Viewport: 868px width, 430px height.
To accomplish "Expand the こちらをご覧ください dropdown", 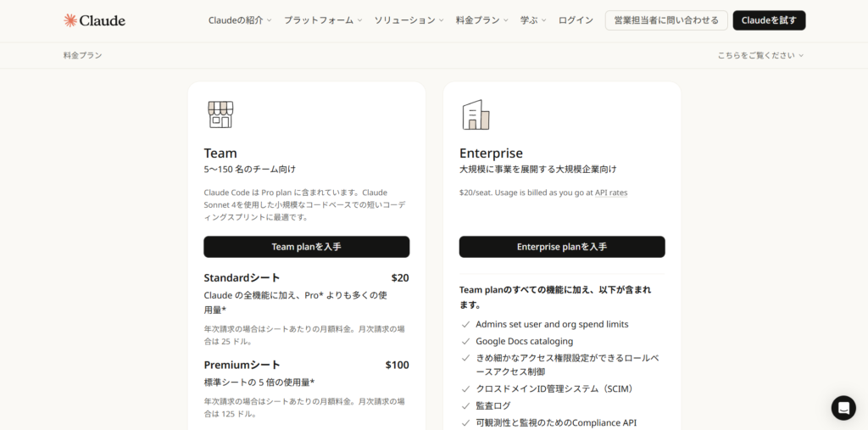I will click(x=760, y=56).
